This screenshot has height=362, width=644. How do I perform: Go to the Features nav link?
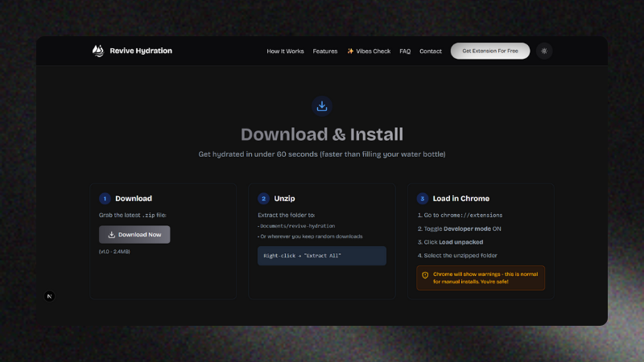pyautogui.click(x=325, y=51)
